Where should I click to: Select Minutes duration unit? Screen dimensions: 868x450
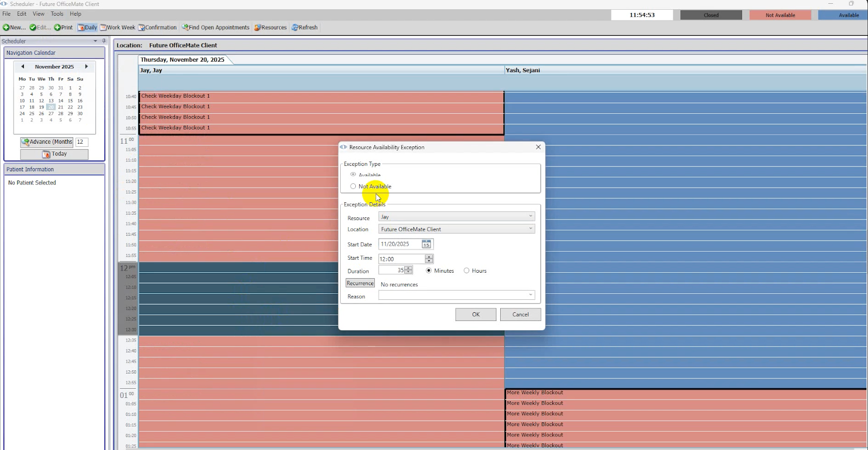pos(429,271)
